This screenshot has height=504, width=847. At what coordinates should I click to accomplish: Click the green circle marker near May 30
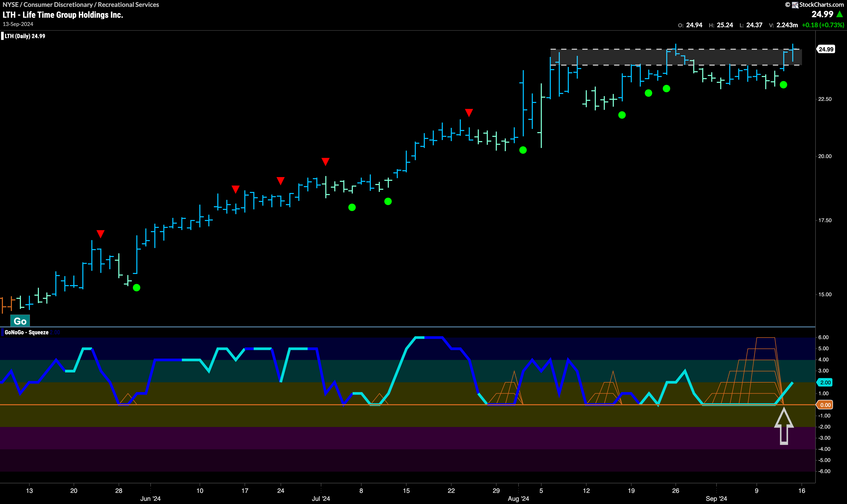(137, 288)
